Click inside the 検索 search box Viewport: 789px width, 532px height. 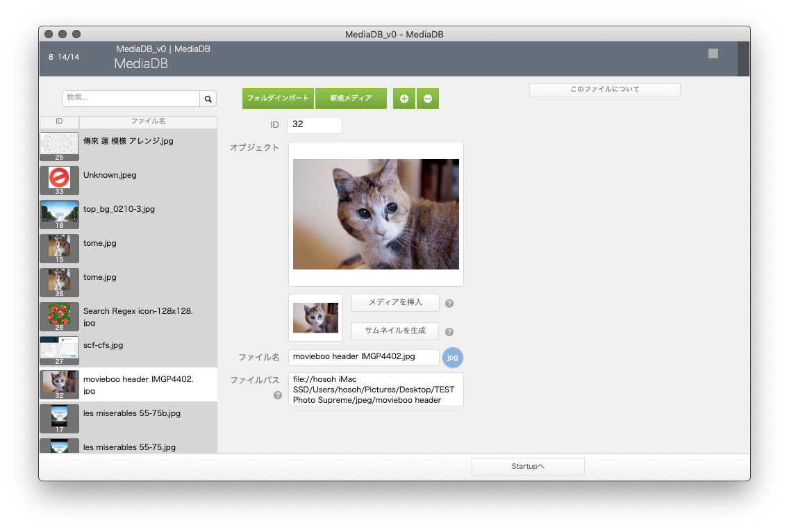tap(131, 99)
